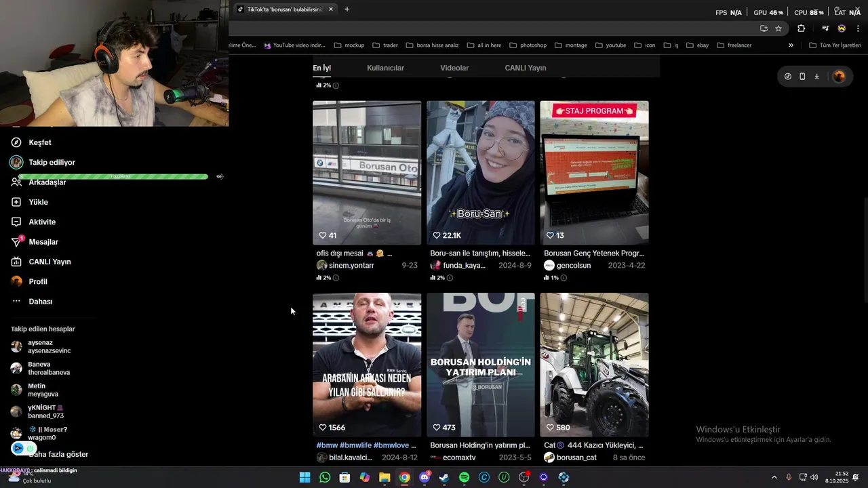Viewport: 868px width, 488px height.
Task: Open the gencolsun profile link
Action: (x=574, y=266)
